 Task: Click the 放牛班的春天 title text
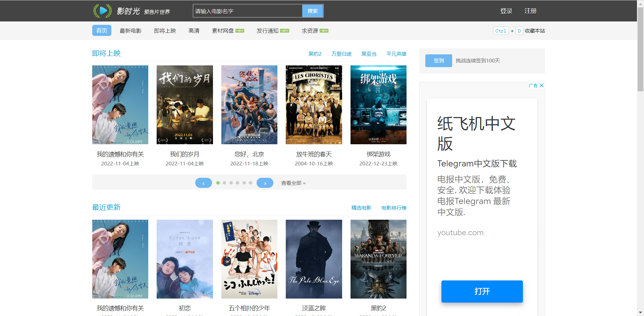click(314, 154)
